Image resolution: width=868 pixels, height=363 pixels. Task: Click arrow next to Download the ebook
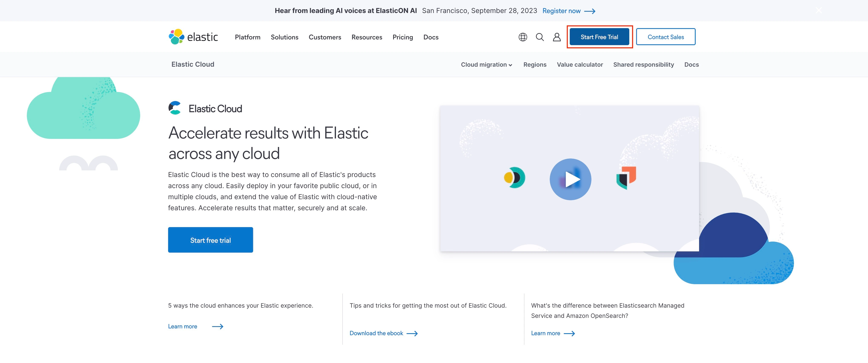point(412,333)
